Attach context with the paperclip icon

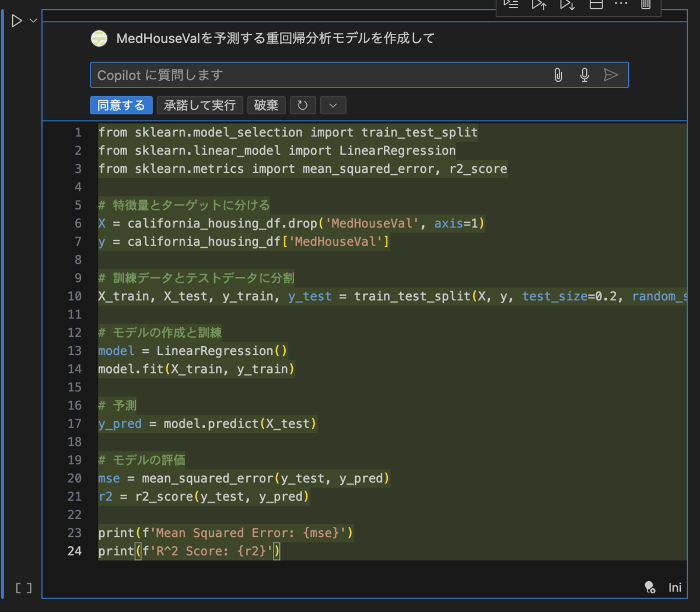tap(558, 75)
